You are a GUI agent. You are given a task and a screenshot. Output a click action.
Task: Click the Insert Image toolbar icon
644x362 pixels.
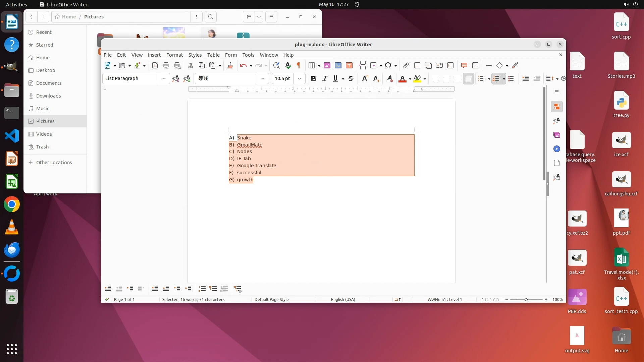(x=327, y=65)
